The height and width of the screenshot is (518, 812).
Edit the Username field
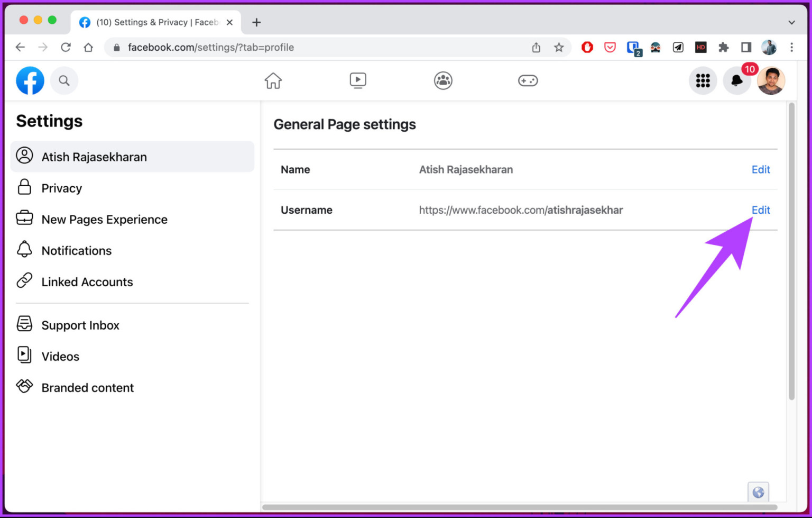[761, 210]
